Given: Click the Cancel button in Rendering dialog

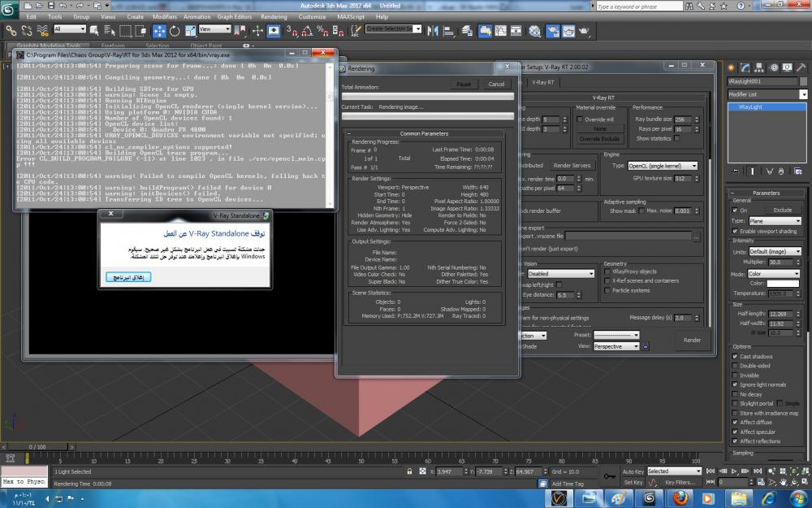Looking at the screenshot, I should 496,84.
